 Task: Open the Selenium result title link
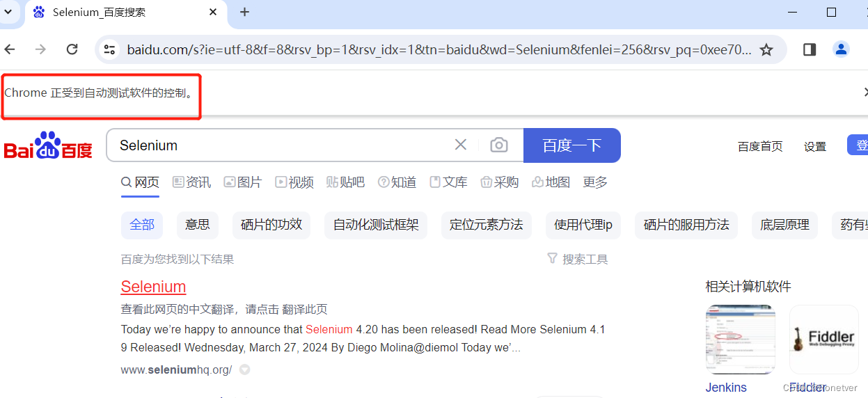153,287
